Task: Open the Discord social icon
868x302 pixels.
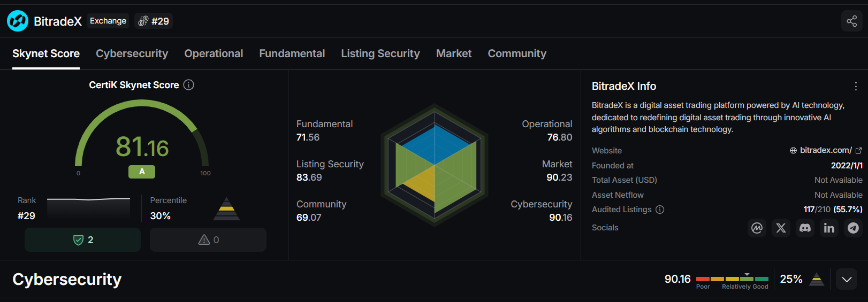Action: click(x=805, y=228)
